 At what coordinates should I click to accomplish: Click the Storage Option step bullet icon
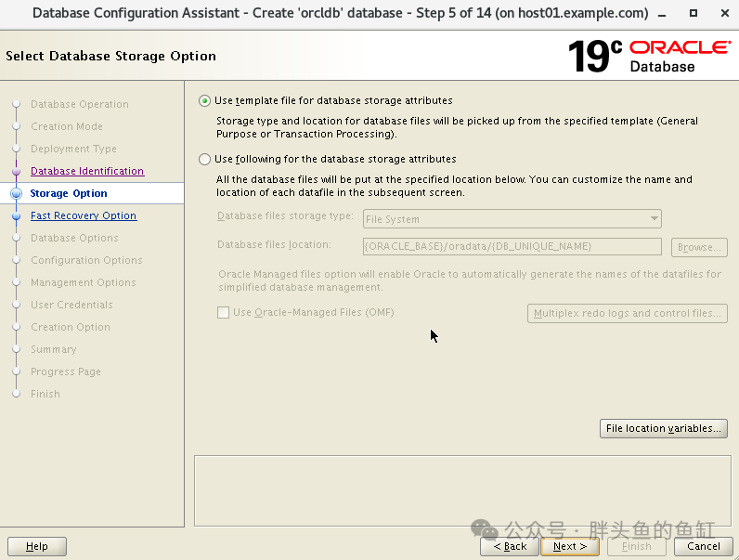pos(16,194)
